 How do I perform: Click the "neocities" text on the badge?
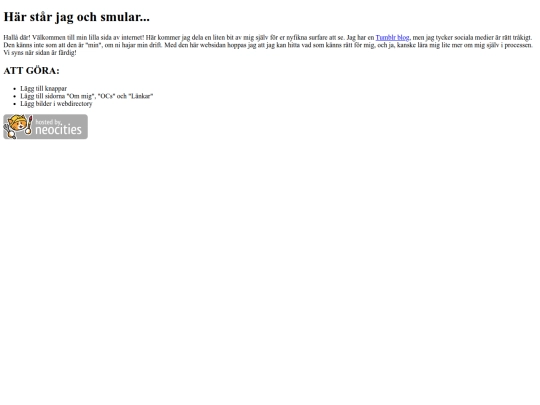point(58,130)
